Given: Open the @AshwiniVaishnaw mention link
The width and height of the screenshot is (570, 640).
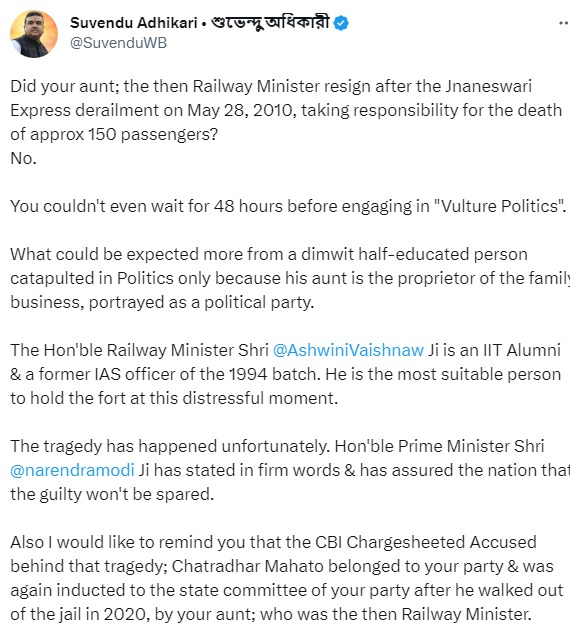Looking at the screenshot, I should (x=348, y=350).
